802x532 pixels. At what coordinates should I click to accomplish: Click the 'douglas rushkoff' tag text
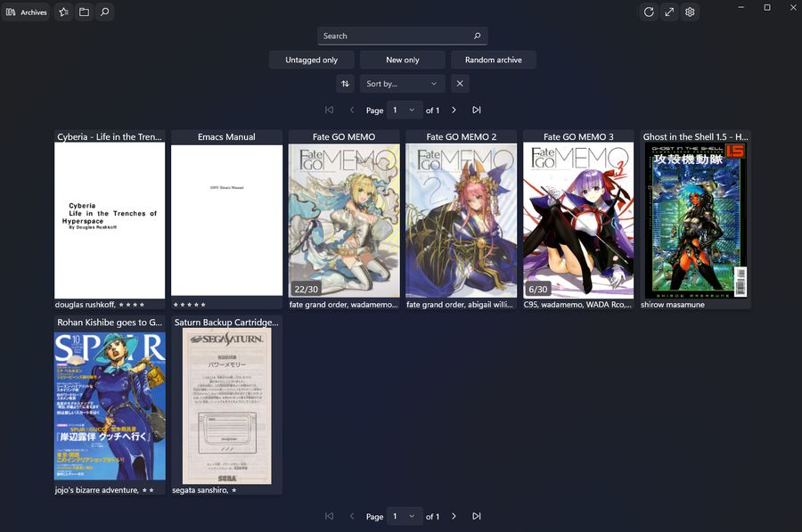click(85, 305)
